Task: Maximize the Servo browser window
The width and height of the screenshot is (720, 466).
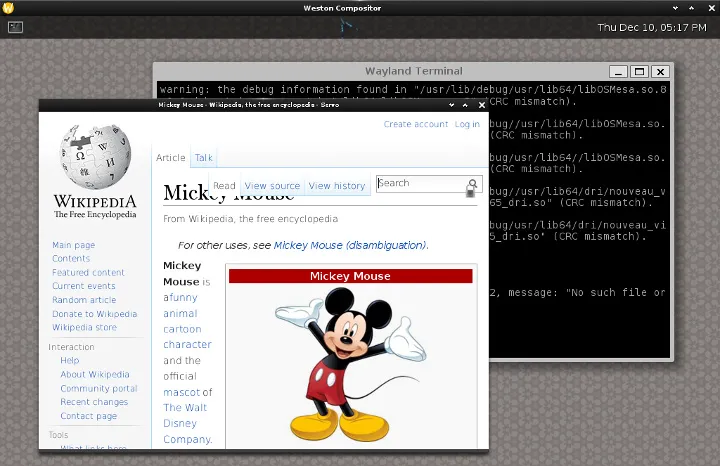Action: (x=465, y=105)
